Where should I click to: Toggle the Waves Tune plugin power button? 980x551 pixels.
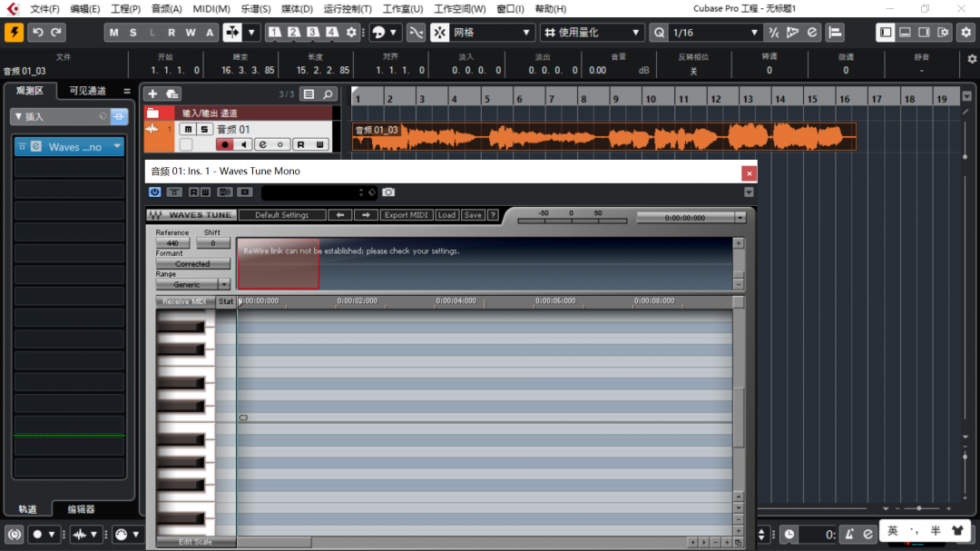[154, 192]
